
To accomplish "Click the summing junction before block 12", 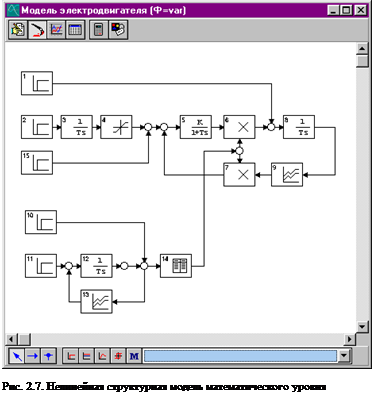I will (x=69, y=266).
